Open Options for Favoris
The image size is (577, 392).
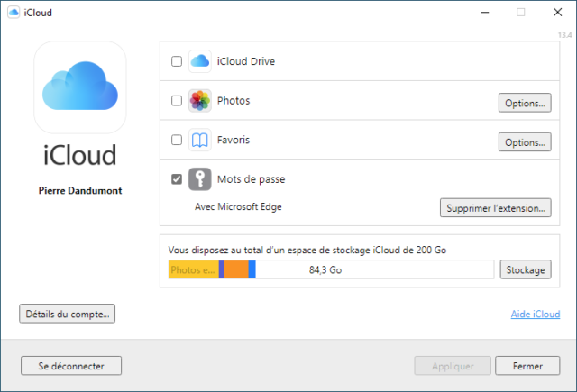click(525, 142)
